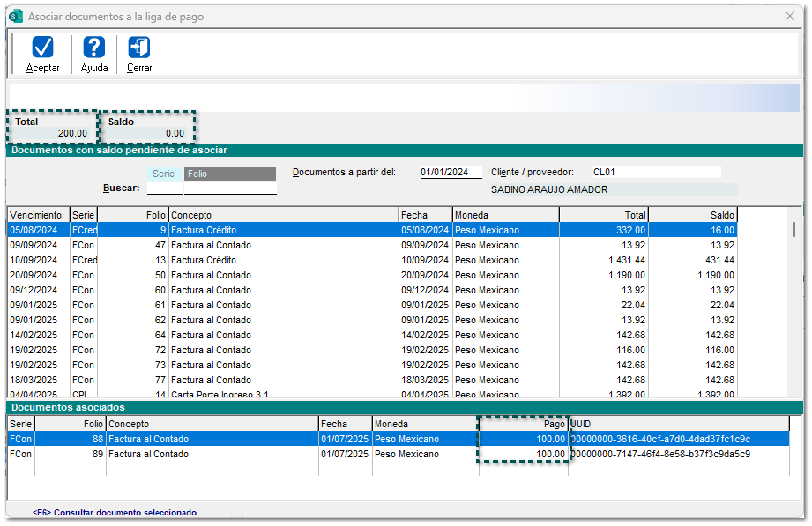The image size is (812, 526).
Task: Close the Asociar documentos window
Action: point(790,16)
